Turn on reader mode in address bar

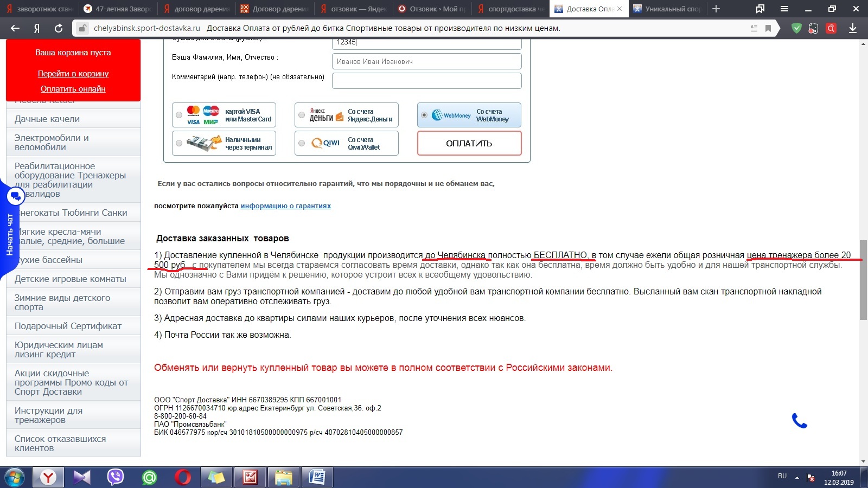coord(754,28)
